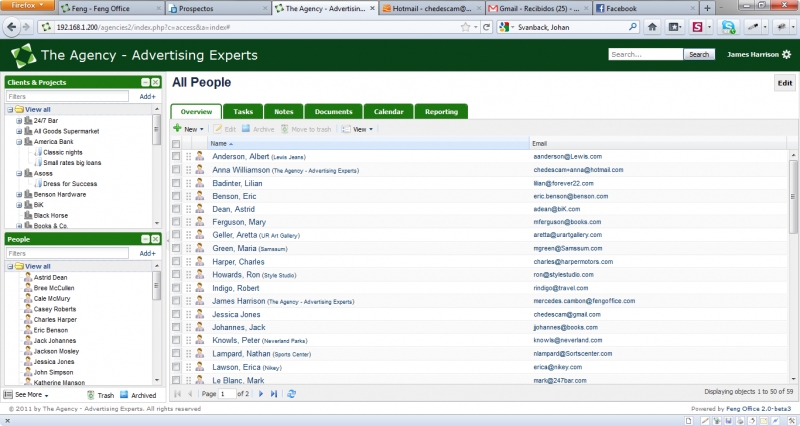This screenshot has width=800, height=426.
Task: Collapse People panel View all node
Action: (10, 266)
